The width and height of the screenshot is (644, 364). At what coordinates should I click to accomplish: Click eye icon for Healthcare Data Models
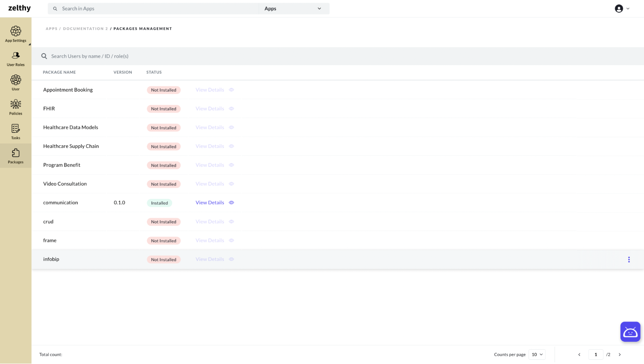[x=231, y=127]
